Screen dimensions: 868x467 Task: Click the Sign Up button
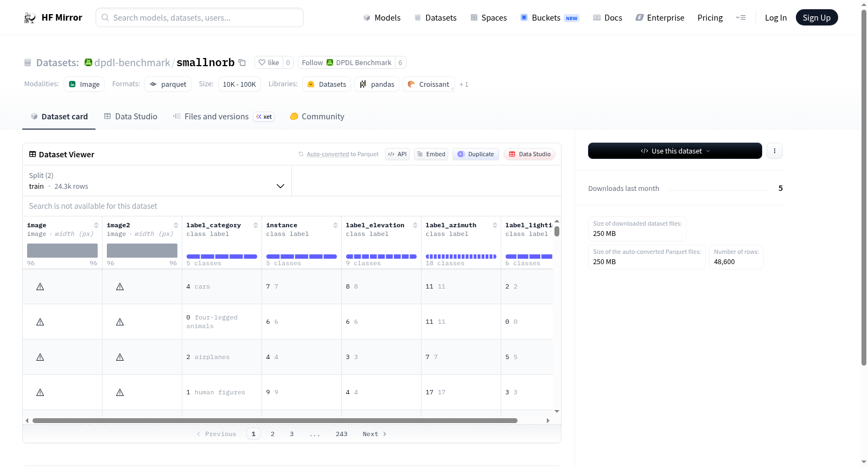pos(816,17)
